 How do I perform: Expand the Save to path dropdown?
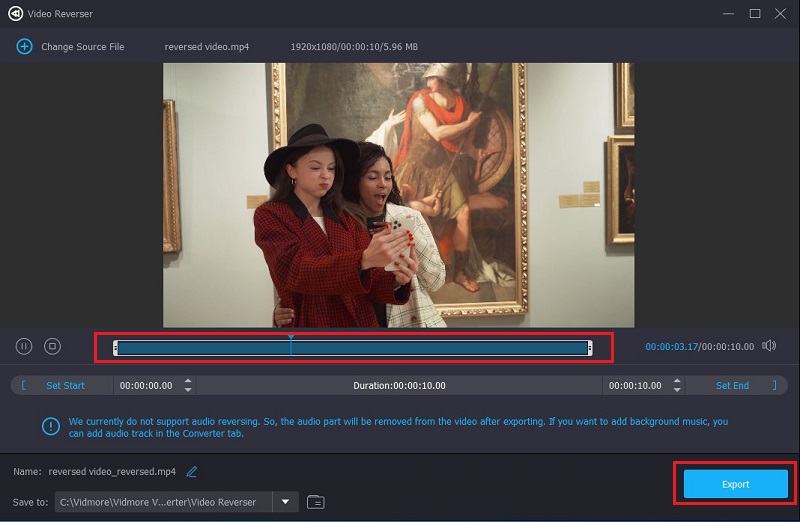click(x=285, y=502)
